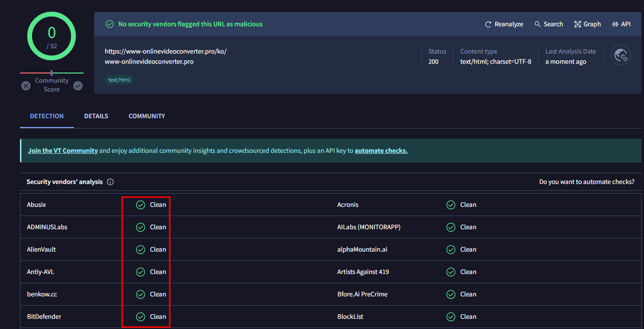644x329 pixels.
Task: Click the globe link icon at right
Action: pos(621,55)
